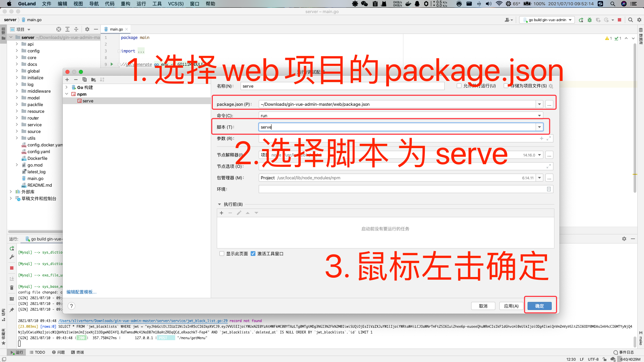The height and width of the screenshot is (362, 644).
Task: Toggle the 允许并行运行 checkbox
Action: pyautogui.click(x=459, y=86)
